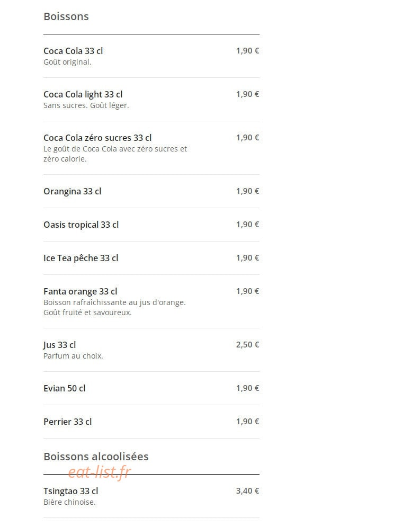
Task: Click the 'Sans sucres. Goût léger.' description
Action: (86, 105)
